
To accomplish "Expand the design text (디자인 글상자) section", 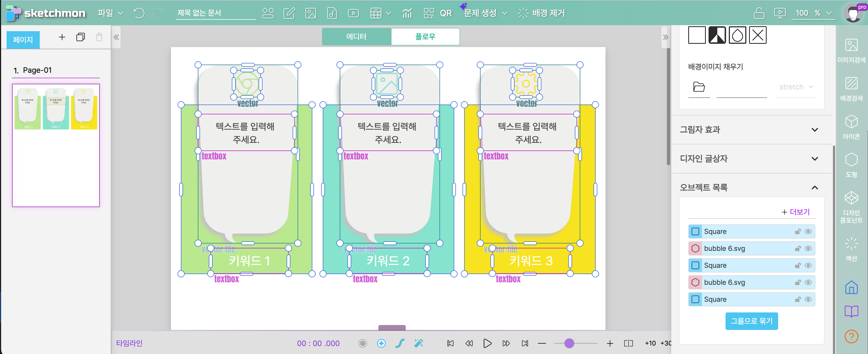I will [x=814, y=158].
